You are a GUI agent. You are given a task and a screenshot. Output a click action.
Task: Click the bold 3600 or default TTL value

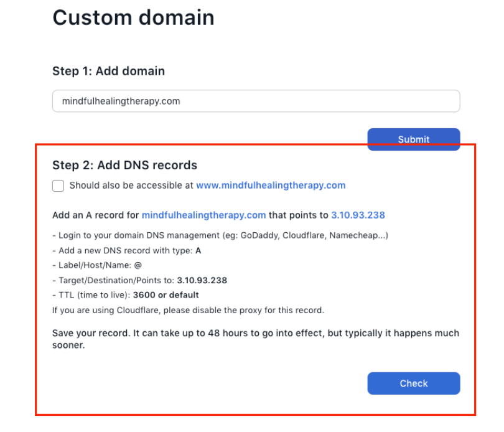[166, 295]
